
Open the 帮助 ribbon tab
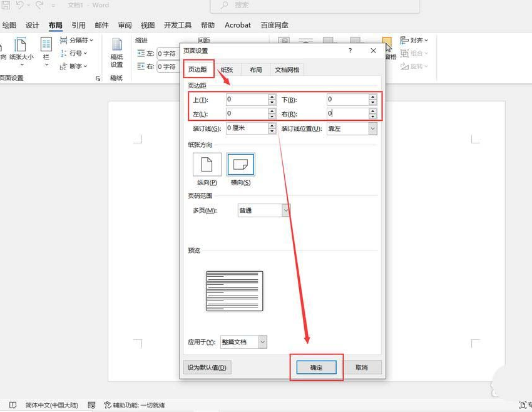pyautogui.click(x=208, y=25)
